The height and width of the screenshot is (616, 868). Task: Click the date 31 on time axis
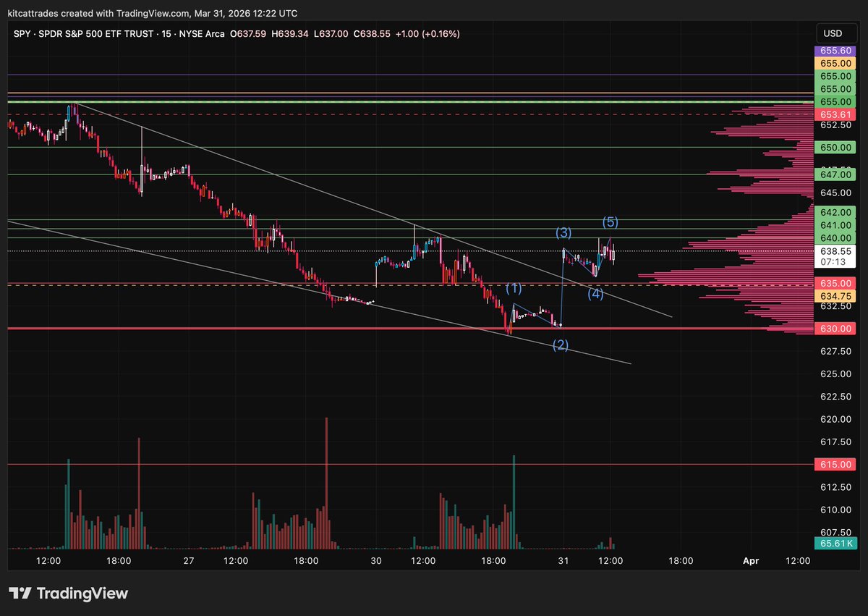(563, 561)
